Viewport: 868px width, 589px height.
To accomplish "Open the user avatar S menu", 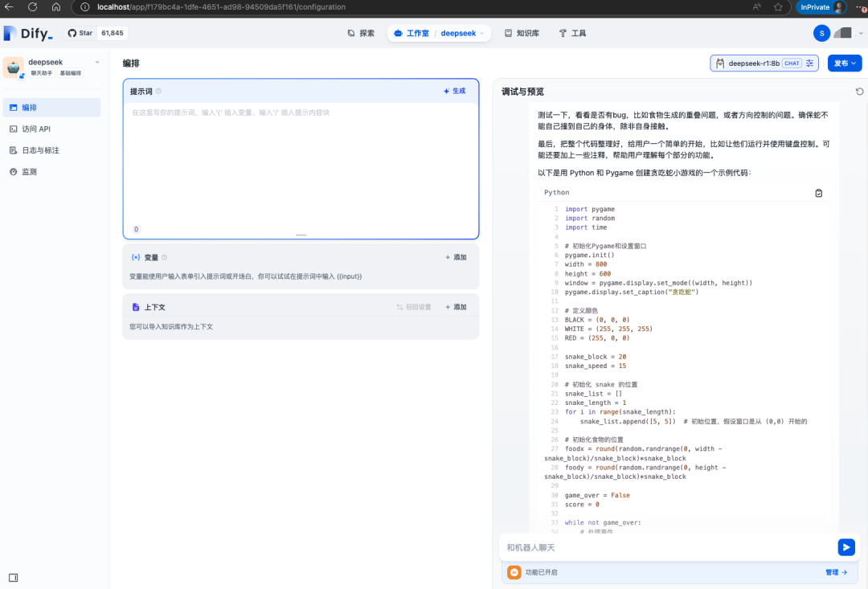I will pyautogui.click(x=821, y=33).
